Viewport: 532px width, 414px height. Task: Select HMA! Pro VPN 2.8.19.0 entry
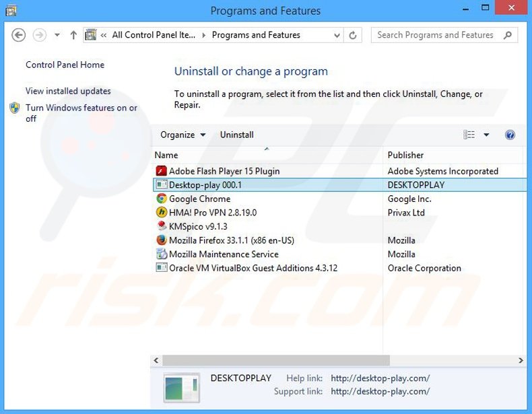tap(213, 213)
